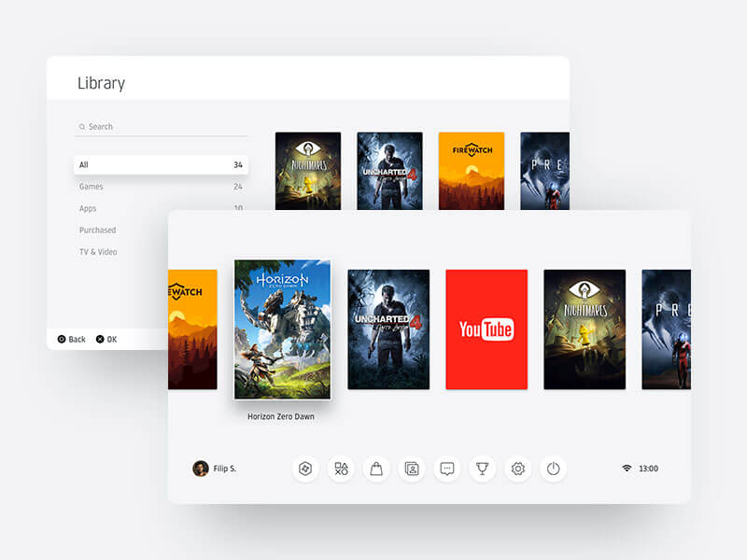Image resolution: width=747 pixels, height=560 pixels.
Task: Select the Games category in Library
Action: [161, 187]
